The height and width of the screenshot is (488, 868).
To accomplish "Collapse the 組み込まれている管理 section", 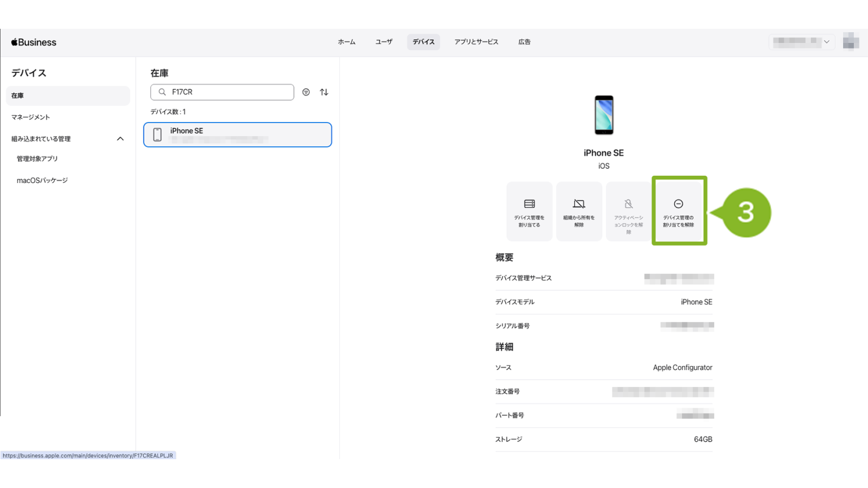I will point(120,139).
